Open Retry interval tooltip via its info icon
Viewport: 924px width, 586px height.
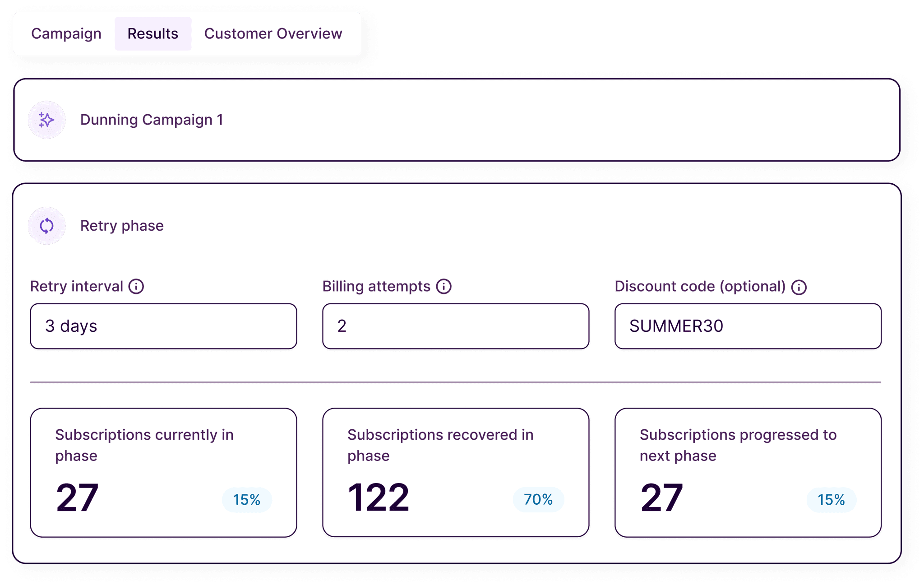click(x=136, y=286)
